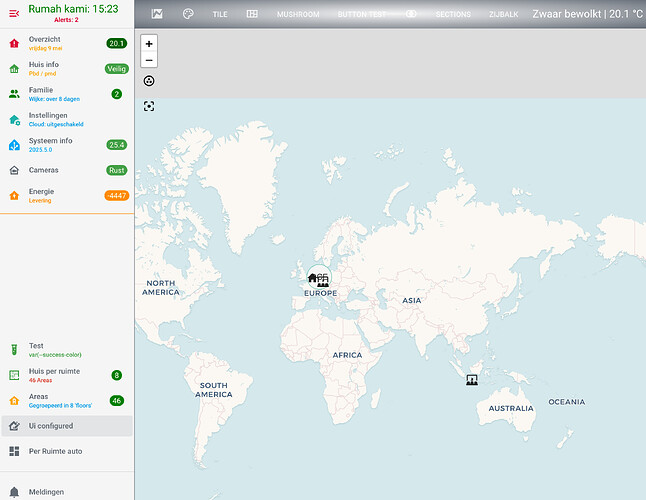This screenshot has height=500, width=646.
Task: Click the map theme mode icon below zoom
Action: pyautogui.click(x=149, y=81)
